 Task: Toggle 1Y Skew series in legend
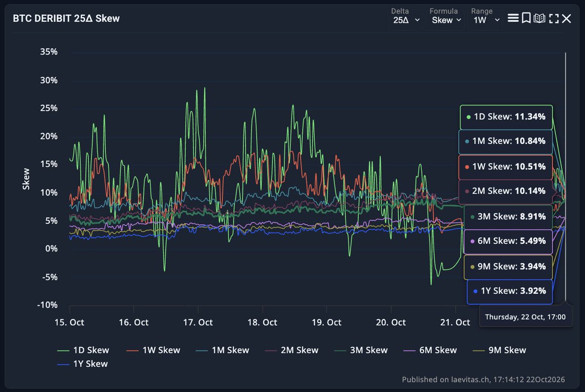[82, 364]
